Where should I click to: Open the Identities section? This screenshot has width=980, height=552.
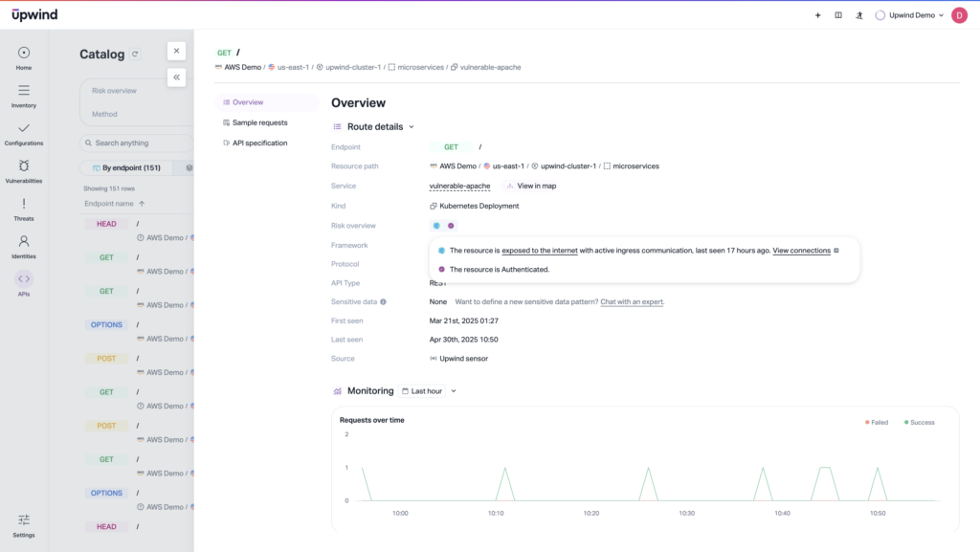pos(23,245)
